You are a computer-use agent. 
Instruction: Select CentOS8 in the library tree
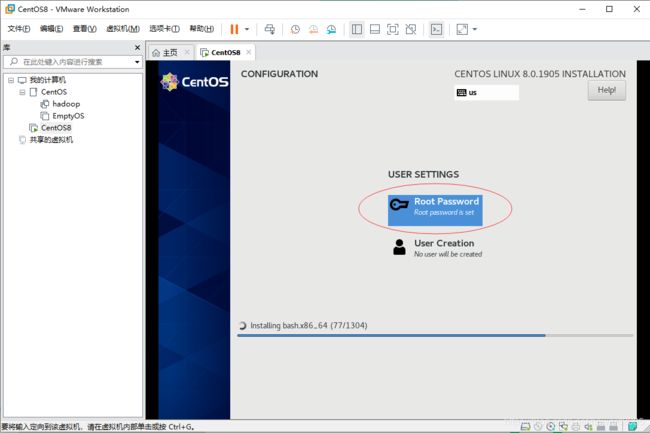pyautogui.click(x=56, y=128)
